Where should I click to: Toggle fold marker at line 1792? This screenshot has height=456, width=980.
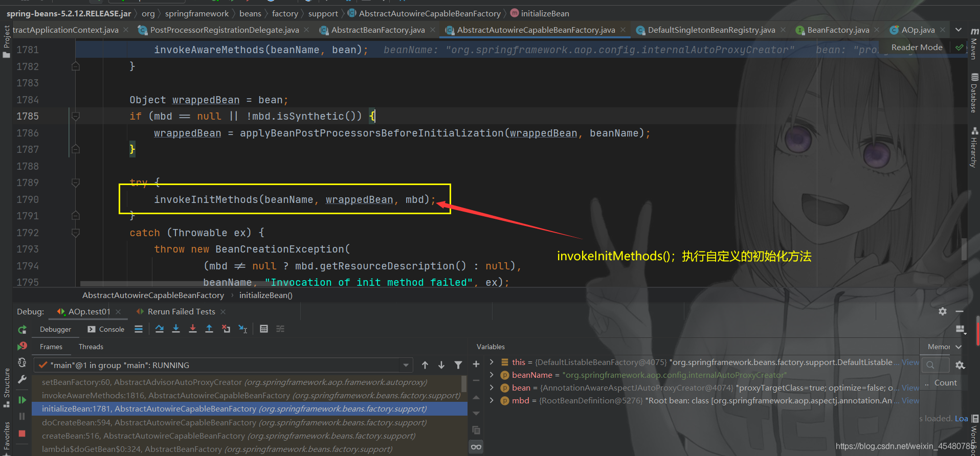click(x=76, y=233)
